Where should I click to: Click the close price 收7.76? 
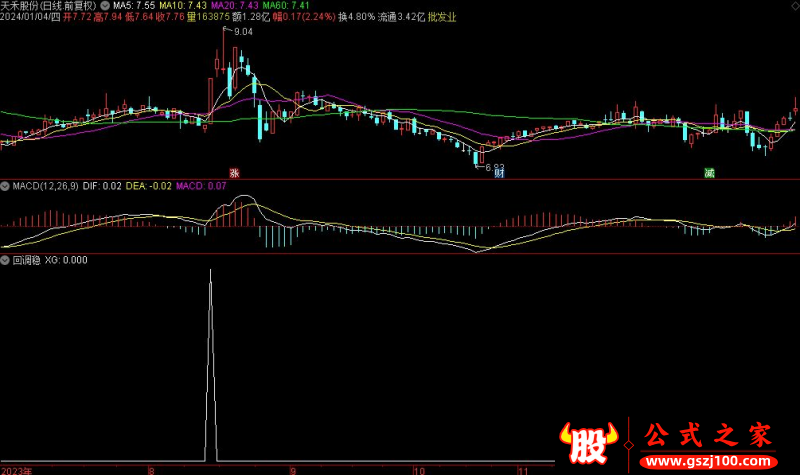pyautogui.click(x=170, y=17)
